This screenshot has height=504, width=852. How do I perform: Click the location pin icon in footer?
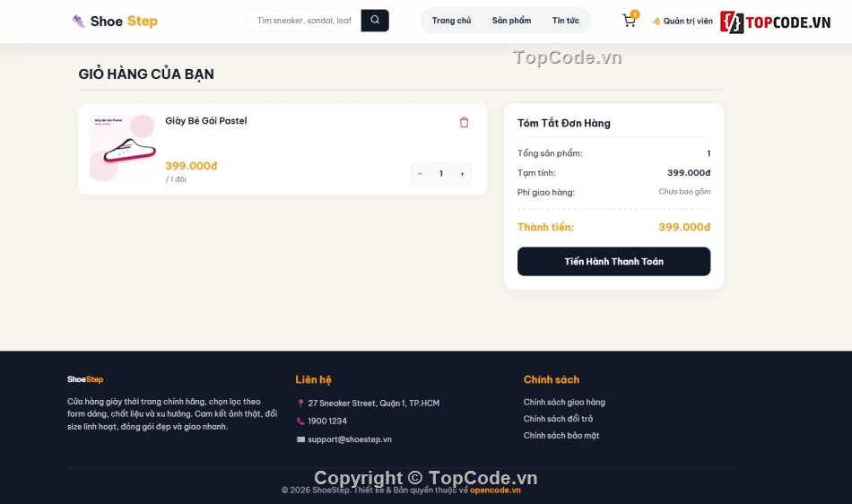pyautogui.click(x=300, y=403)
